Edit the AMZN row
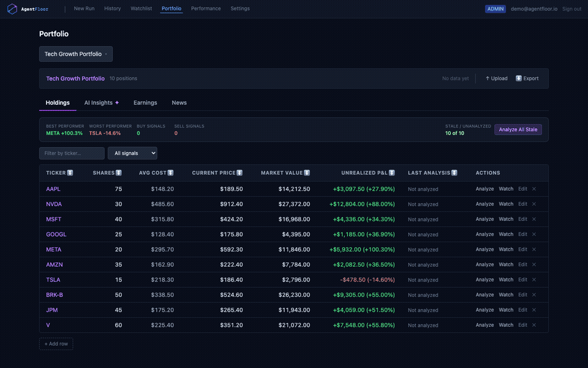 (522, 264)
